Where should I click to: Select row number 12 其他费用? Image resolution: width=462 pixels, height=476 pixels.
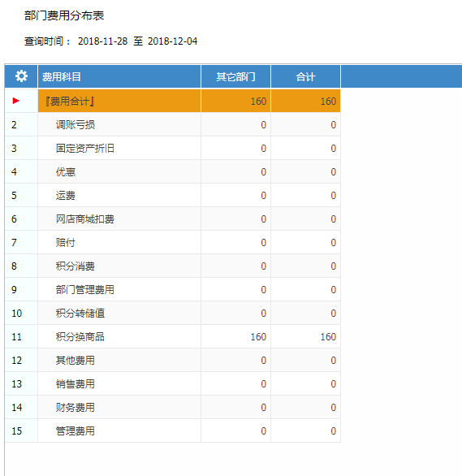(x=173, y=360)
